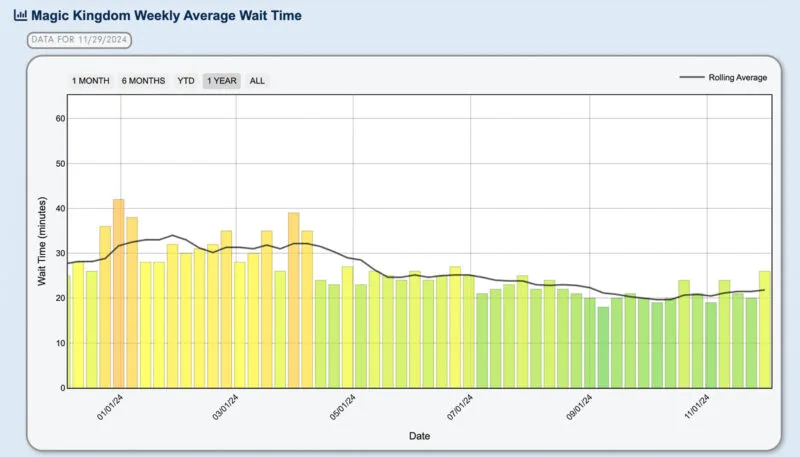The height and width of the screenshot is (457, 800).
Task: Click the 09/01/24 date axis label
Action: 580,407
